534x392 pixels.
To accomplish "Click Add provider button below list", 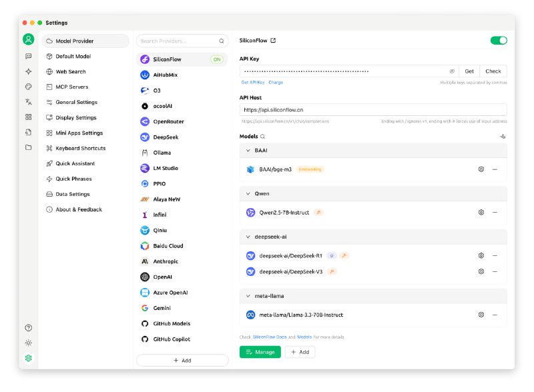I will coord(182,361).
